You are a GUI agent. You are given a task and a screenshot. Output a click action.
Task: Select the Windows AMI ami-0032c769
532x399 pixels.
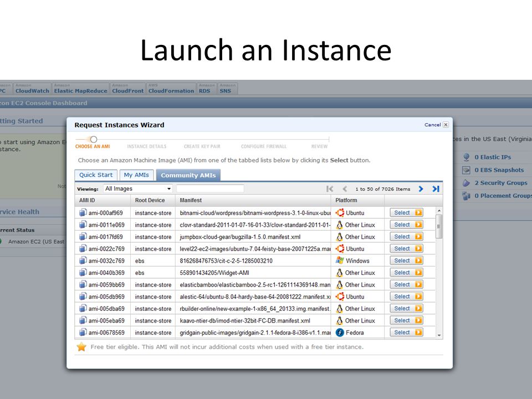[x=406, y=260]
